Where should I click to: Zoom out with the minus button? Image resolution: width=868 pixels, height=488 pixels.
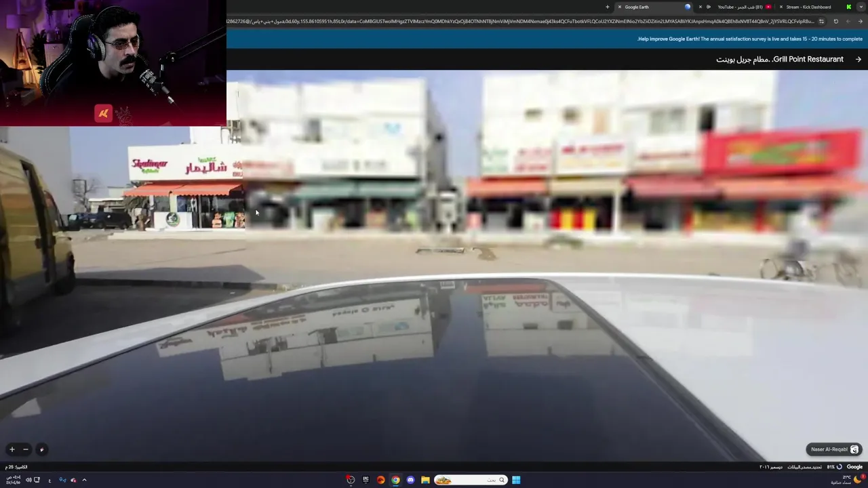coord(26,449)
